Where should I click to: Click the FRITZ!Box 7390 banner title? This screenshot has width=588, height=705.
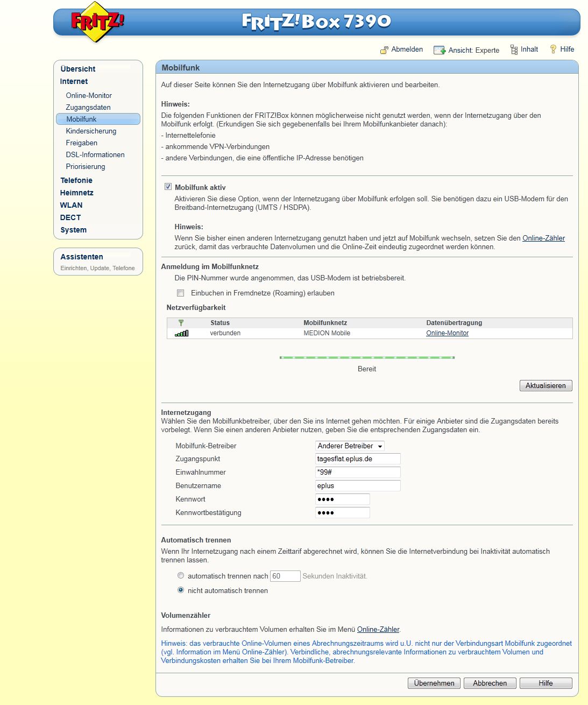(x=316, y=22)
